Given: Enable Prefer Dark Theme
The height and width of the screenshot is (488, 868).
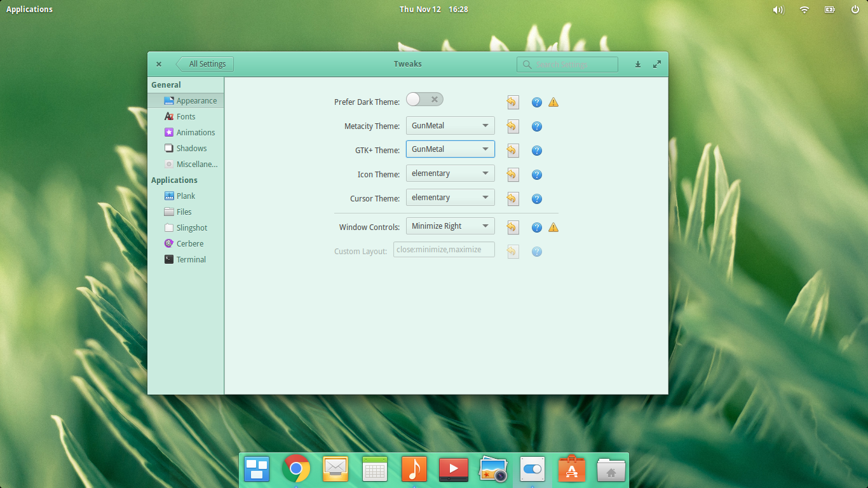Looking at the screenshot, I should [x=424, y=99].
